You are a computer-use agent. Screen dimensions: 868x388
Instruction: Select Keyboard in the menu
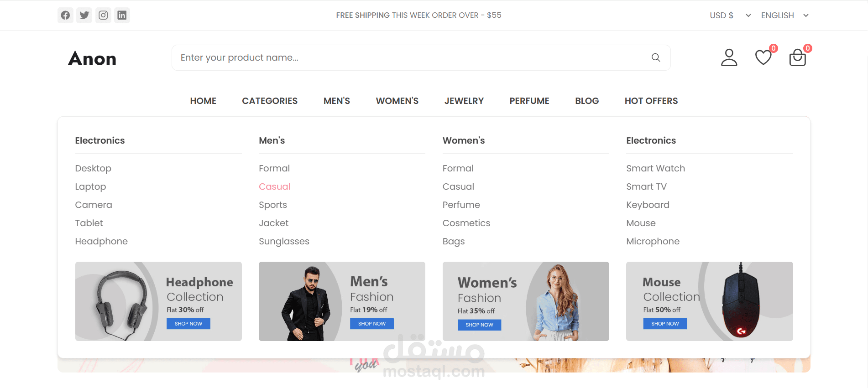click(648, 205)
